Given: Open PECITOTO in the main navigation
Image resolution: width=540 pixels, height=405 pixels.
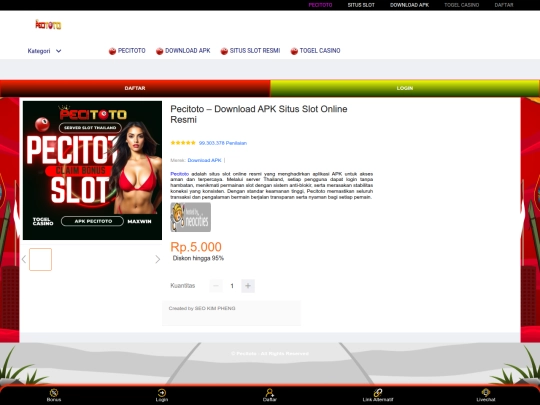Looking at the screenshot, I should (132, 51).
